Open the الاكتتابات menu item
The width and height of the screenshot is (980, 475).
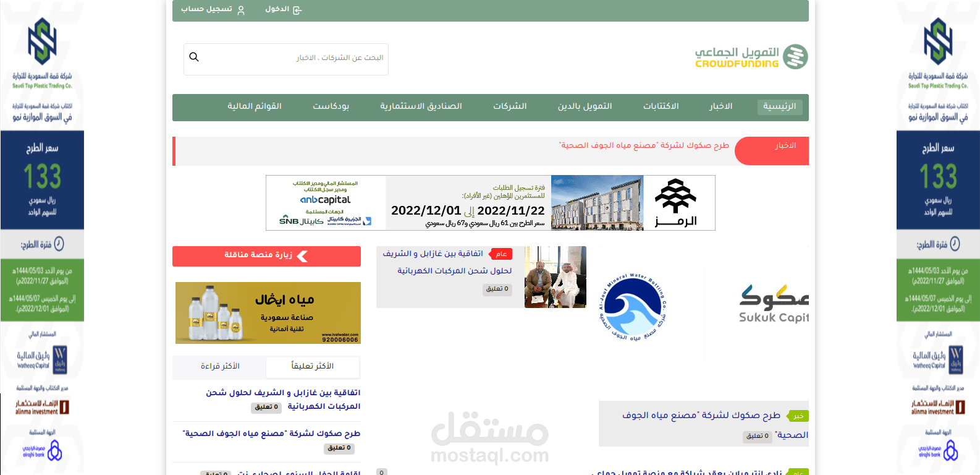pos(661,106)
